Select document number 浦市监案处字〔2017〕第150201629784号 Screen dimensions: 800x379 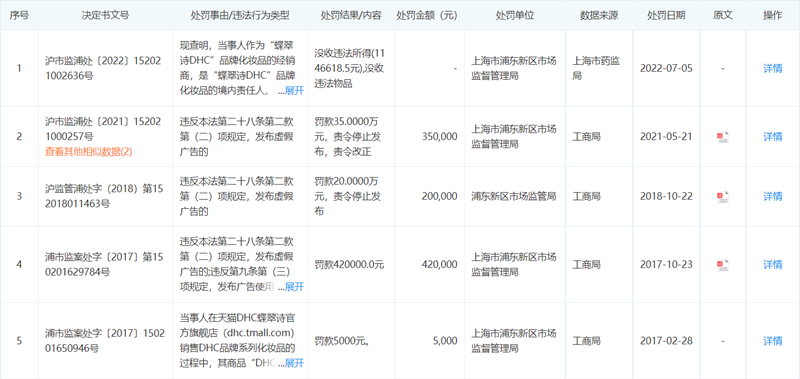coord(104,265)
